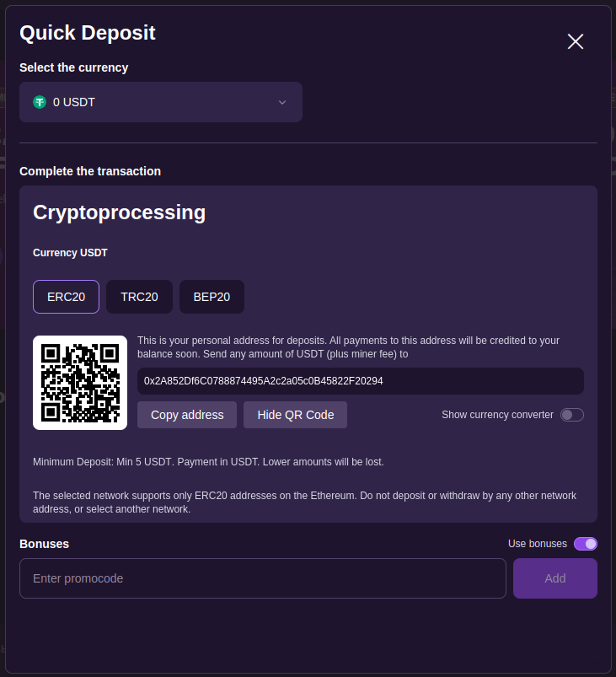Focus the Enter promocode field

(262, 578)
